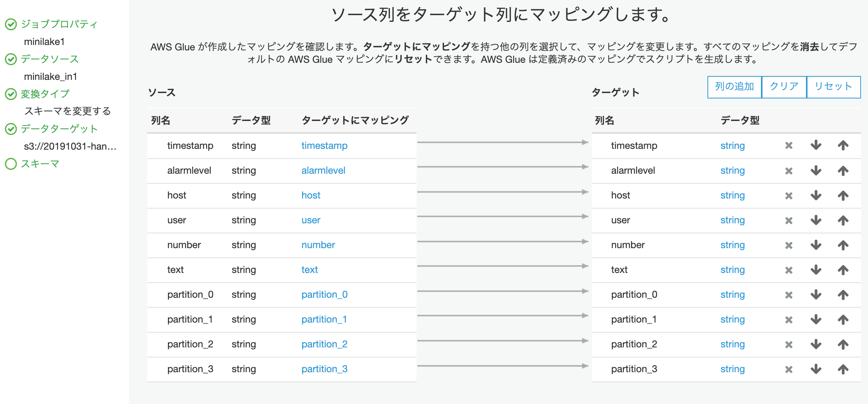Move timestamp target column up
This screenshot has height=404, width=868.
pyautogui.click(x=843, y=145)
